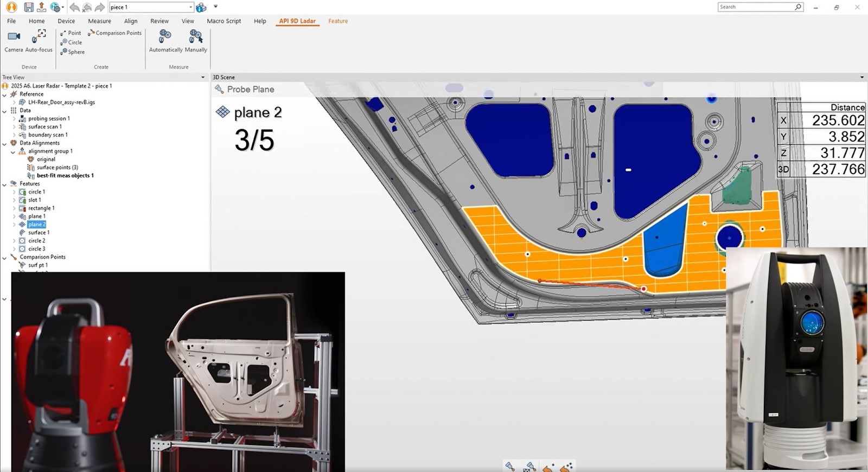Select best-fit meas objects 1 alignment

65,176
